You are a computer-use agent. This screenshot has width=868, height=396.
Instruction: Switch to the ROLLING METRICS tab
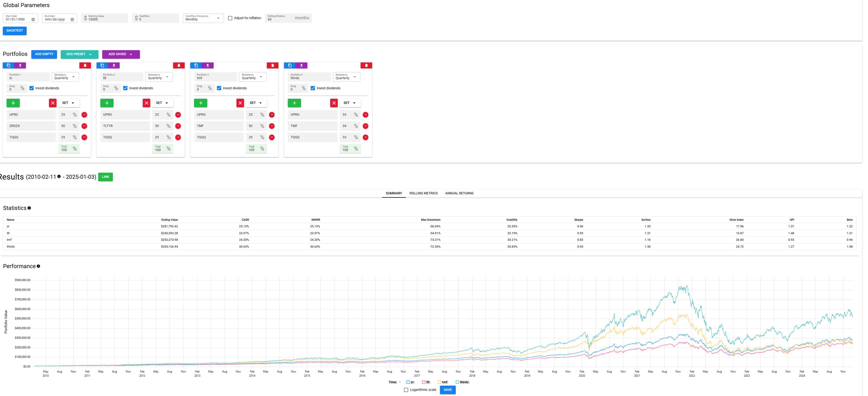pyautogui.click(x=423, y=193)
